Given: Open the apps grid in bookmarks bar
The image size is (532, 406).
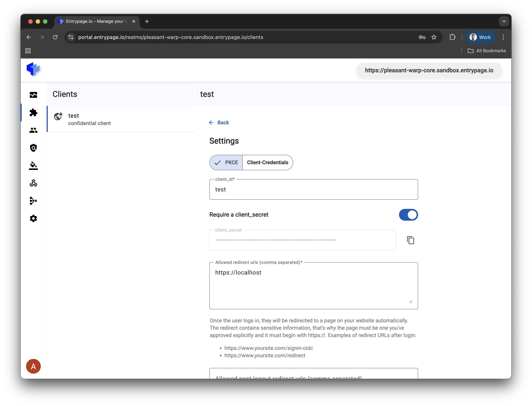Looking at the screenshot, I should [x=28, y=51].
